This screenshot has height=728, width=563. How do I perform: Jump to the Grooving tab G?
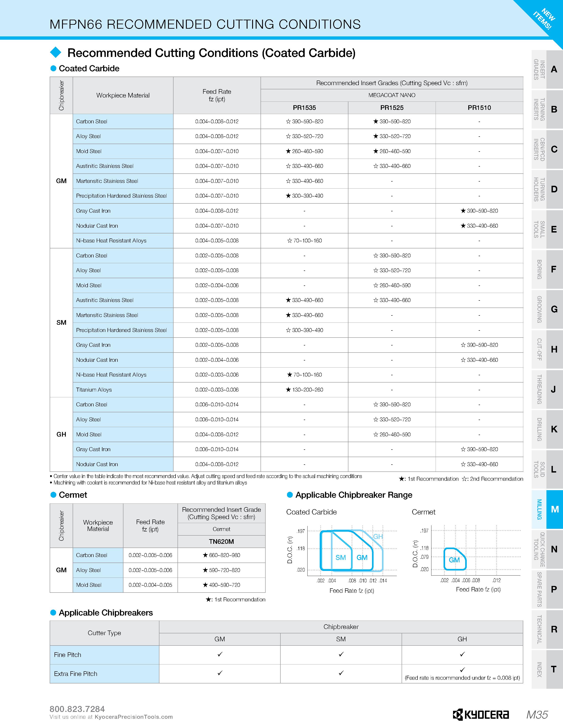pyautogui.click(x=547, y=309)
